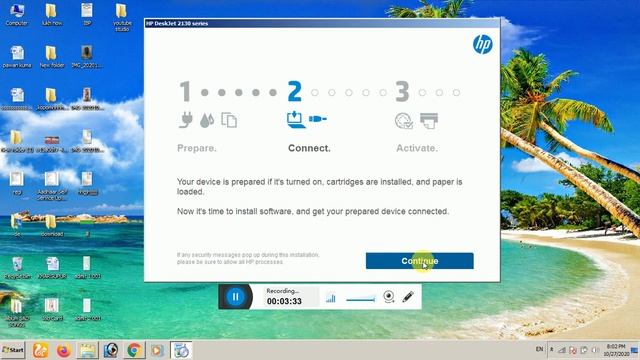Adjust the recorder volume slider
This screenshot has height=360, width=640.
360,299
